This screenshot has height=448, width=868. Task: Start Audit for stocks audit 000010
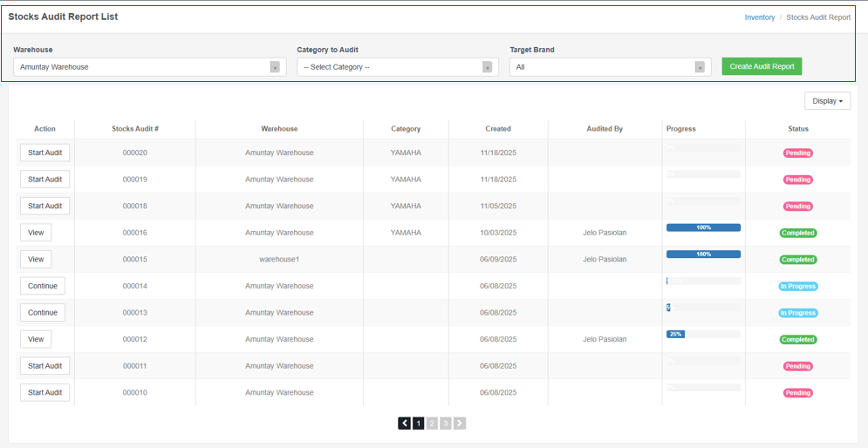click(x=44, y=393)
